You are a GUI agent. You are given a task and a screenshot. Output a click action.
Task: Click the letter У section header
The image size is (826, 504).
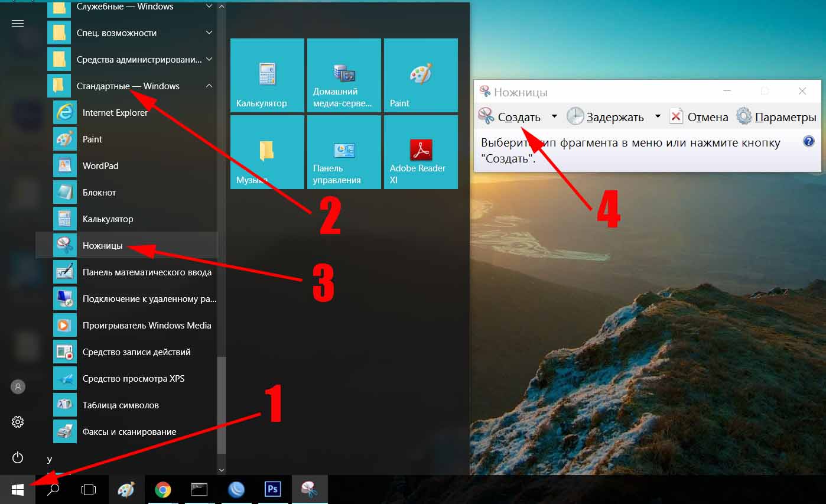[x=50, y=459]
